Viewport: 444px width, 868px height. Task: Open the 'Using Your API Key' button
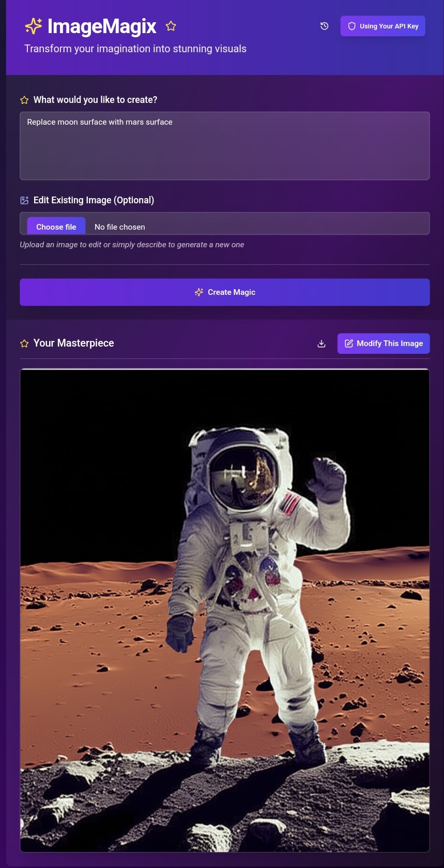(383, 26)
